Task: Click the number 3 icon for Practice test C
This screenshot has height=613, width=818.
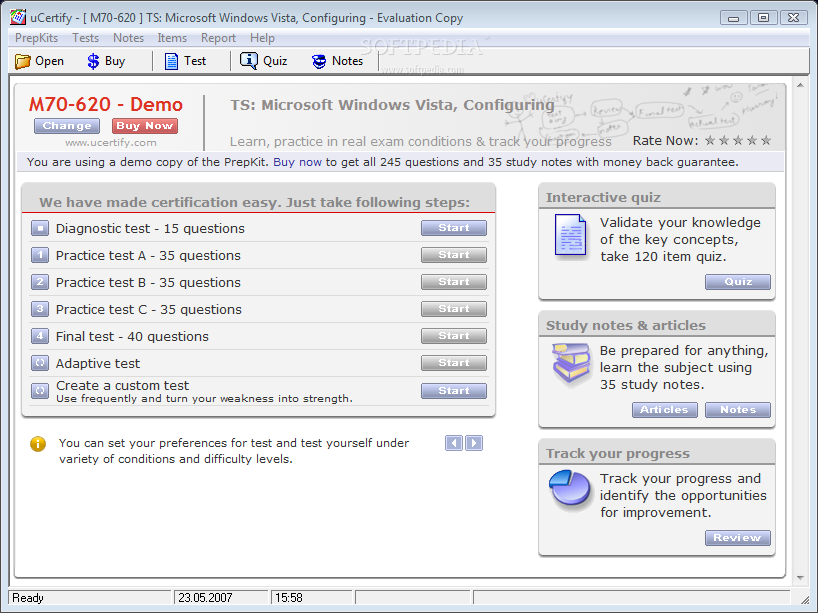Action: click(40, 309)
